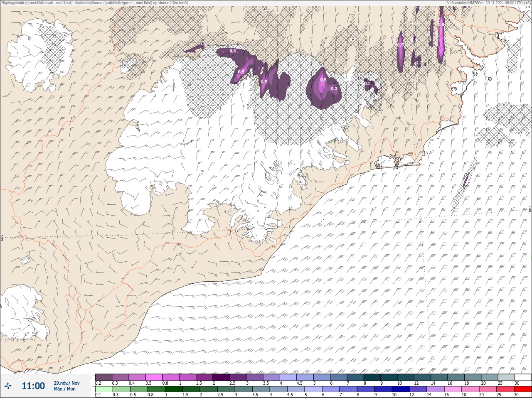Click the tall pink precipitation streak at top right
The height and width of the screenshot is (398, 532).
(x=441, y=35)
